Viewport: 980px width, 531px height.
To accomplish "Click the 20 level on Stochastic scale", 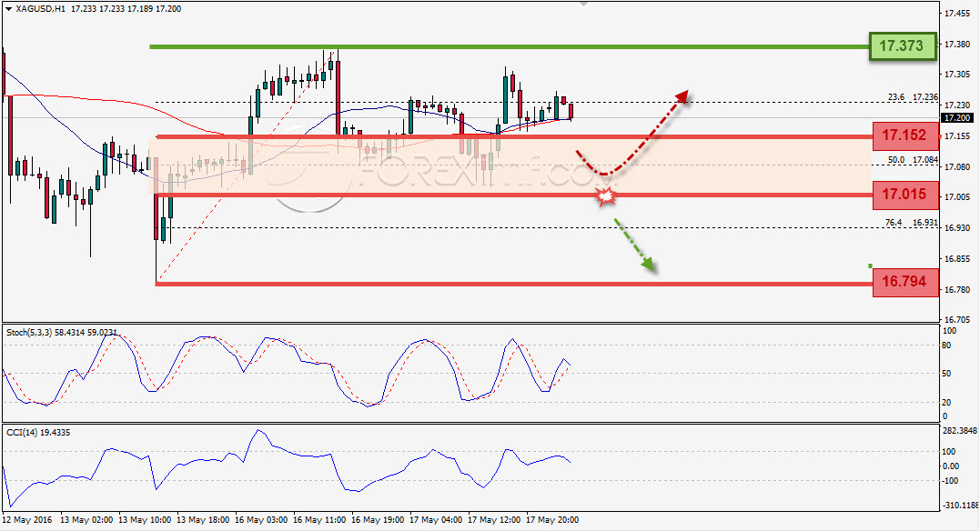I will (x=946, y=402).
